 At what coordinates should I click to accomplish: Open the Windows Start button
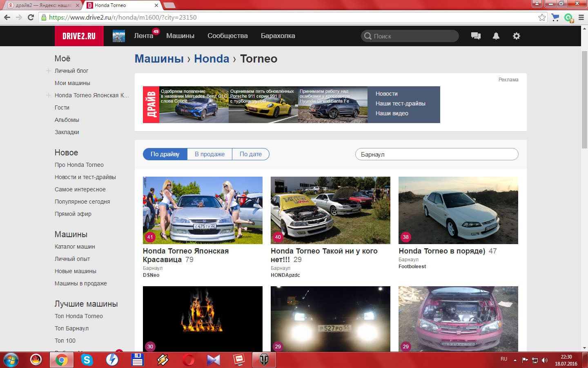(11, 360)
